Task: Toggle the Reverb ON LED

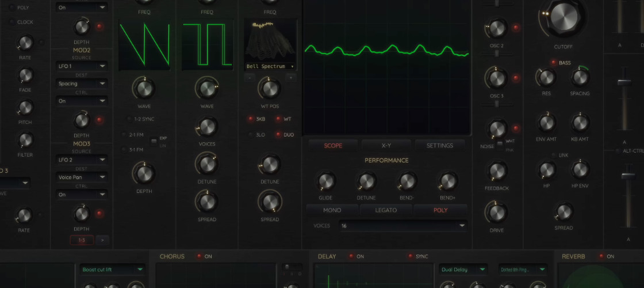Action: (601, 256)
